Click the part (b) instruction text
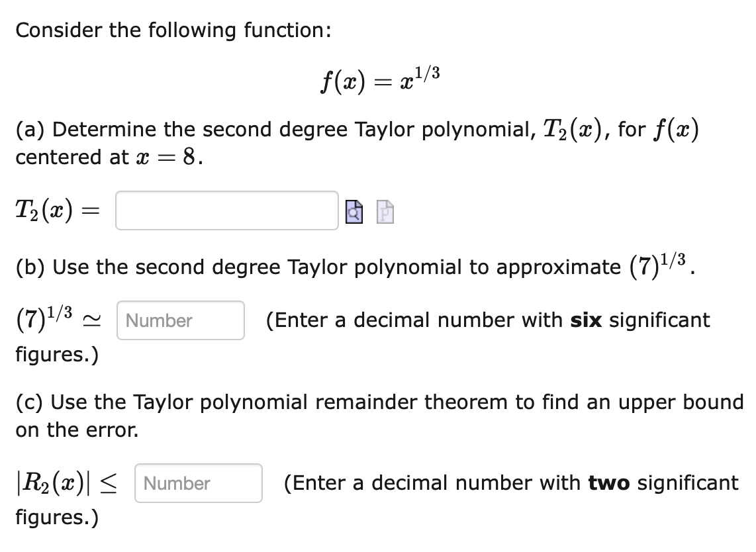756x552 pixels. (x=355, y=265)
